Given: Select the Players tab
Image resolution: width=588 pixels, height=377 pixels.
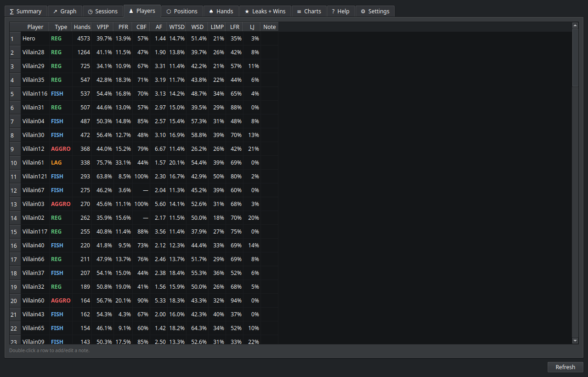Looking at the screenshot, I should 142,11.
